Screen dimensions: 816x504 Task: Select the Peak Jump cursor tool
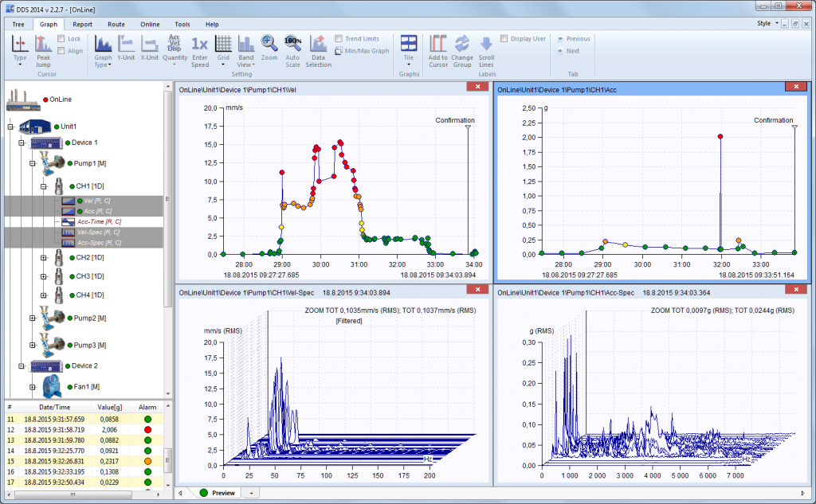click(43, 47)
